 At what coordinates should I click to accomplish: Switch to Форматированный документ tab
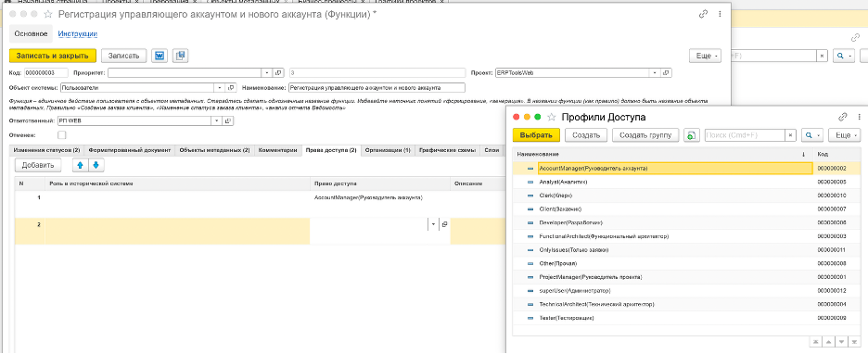tap(130, 150)
